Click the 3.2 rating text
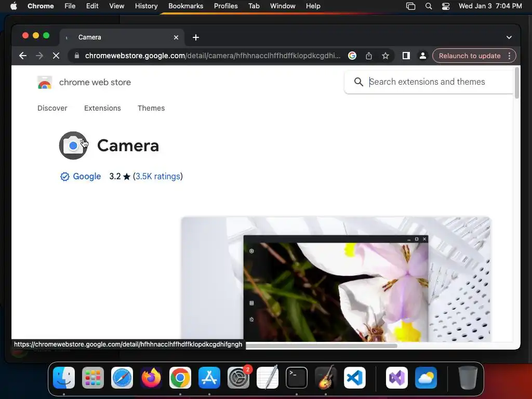This screenshot has height=399, width=532. click(x=115, y=177)
